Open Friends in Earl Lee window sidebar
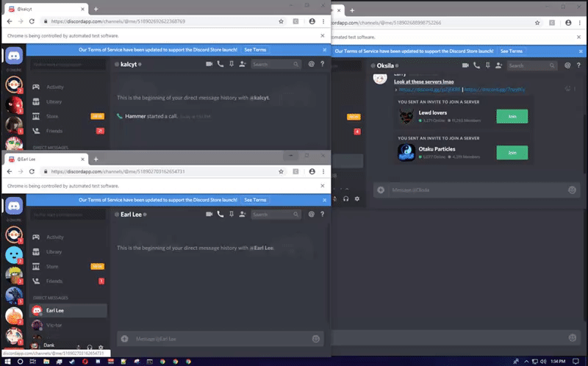588x366 pixels. tap(68, 281)
